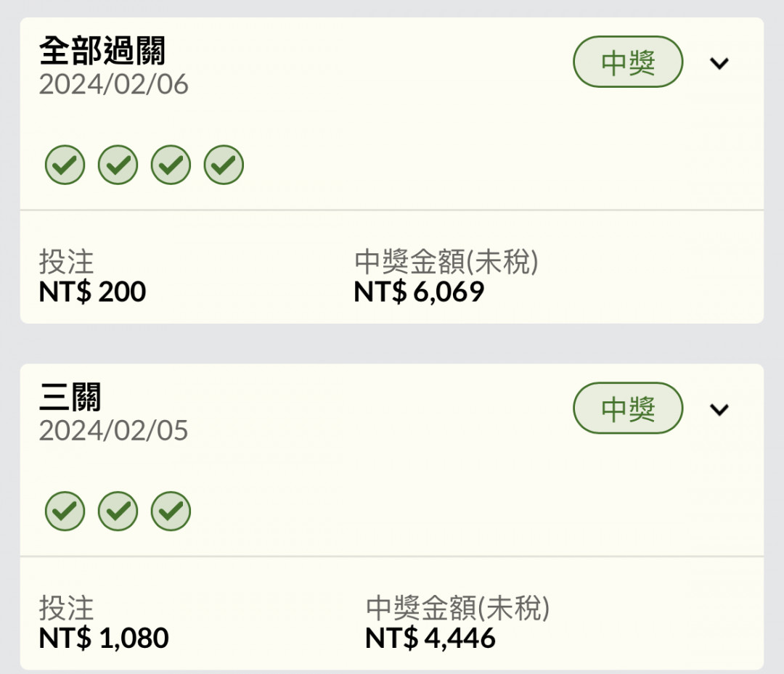
Task: Open the 三關 bet title
Action: [70, 397]
